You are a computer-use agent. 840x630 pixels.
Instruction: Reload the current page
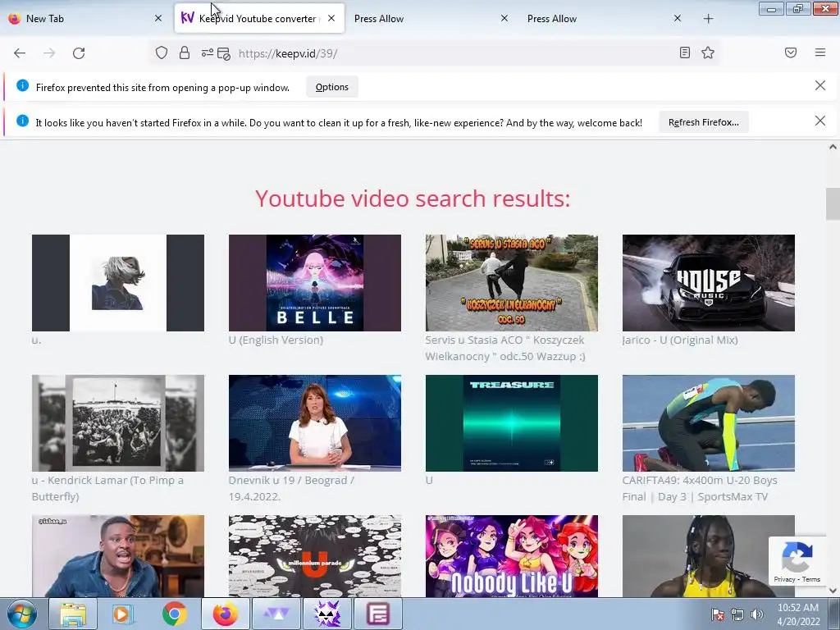[79, 53]
